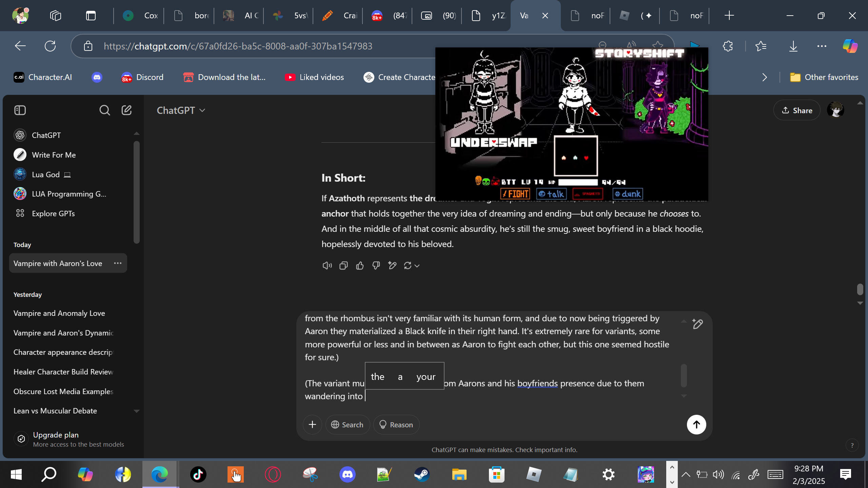Open the volume control in system tray
Screen dimensions: 868x488
pyautogui.click(x=718, y=474)
